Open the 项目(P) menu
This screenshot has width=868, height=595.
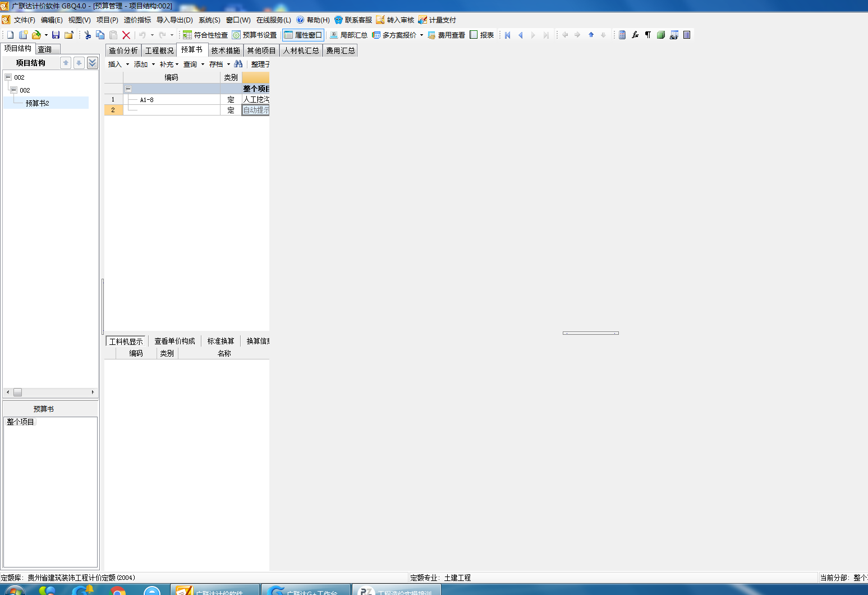pyautogui.click(x=107, y=20)
